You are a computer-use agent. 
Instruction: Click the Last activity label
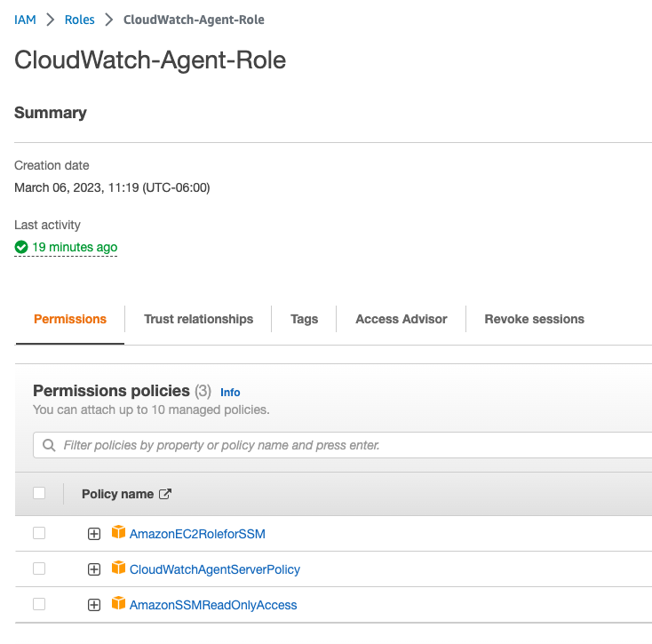(x=47, y=225)
